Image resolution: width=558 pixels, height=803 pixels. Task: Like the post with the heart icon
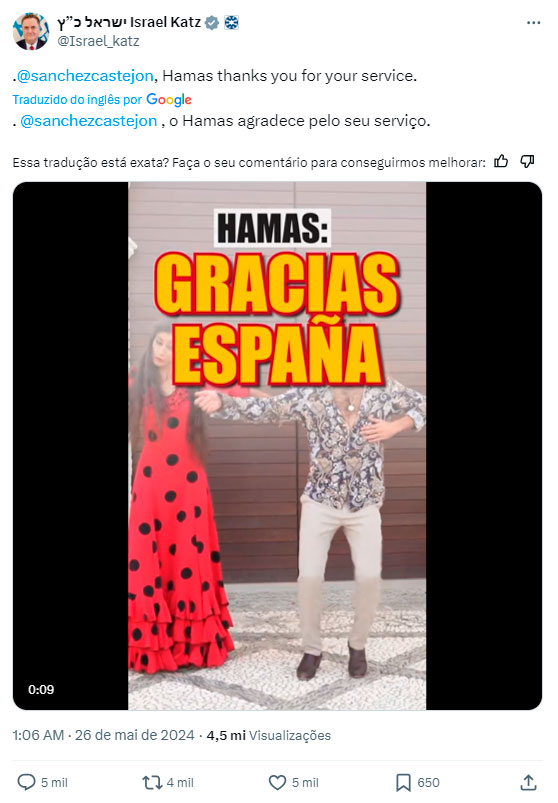277,782
